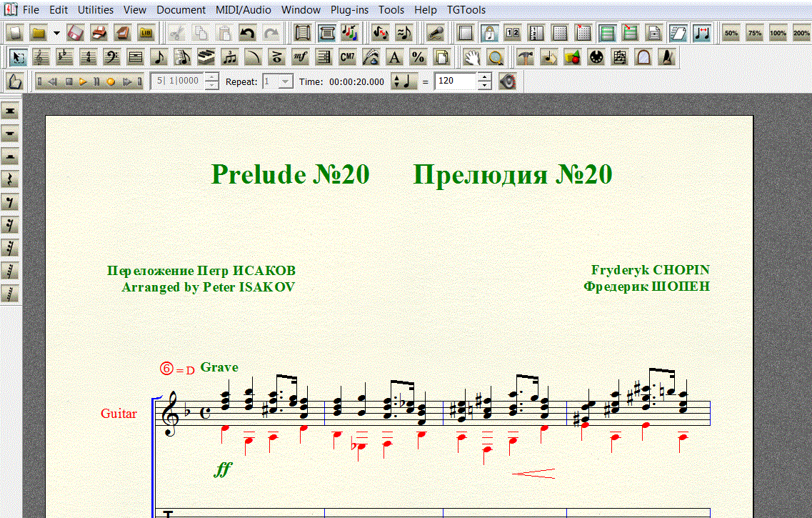This screenshot has height=518, width=812.
Task: Choose the Graphics shapes tool
Action: click(x=573, y=57)
